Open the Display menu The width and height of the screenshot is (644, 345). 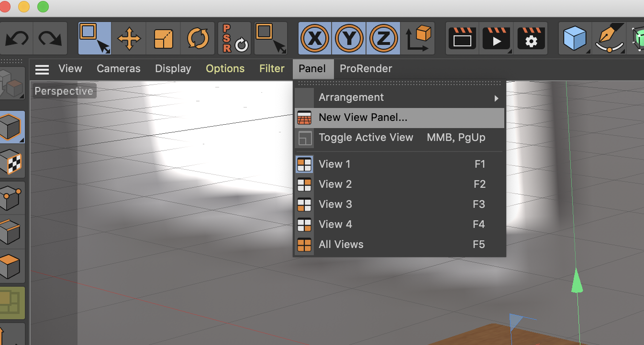tap(173, 69)
